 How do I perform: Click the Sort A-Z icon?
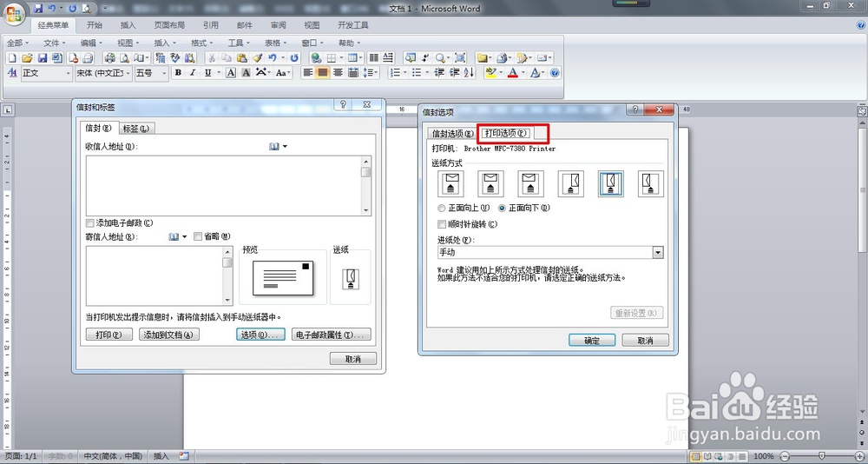[x=470, y=73]
